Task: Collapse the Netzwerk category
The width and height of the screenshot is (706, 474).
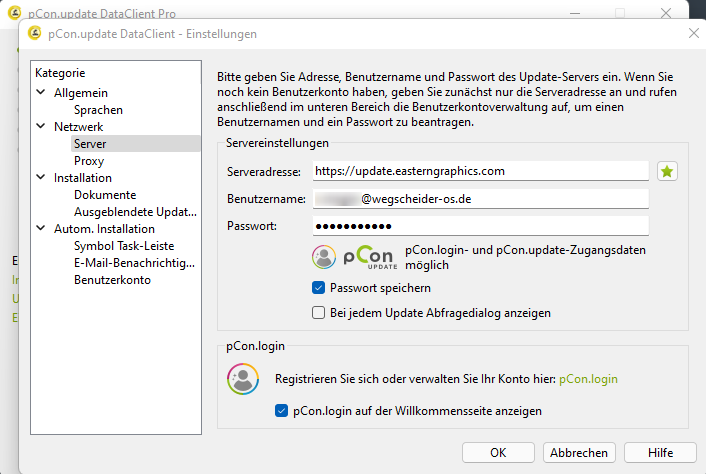Action: (41, 126)
